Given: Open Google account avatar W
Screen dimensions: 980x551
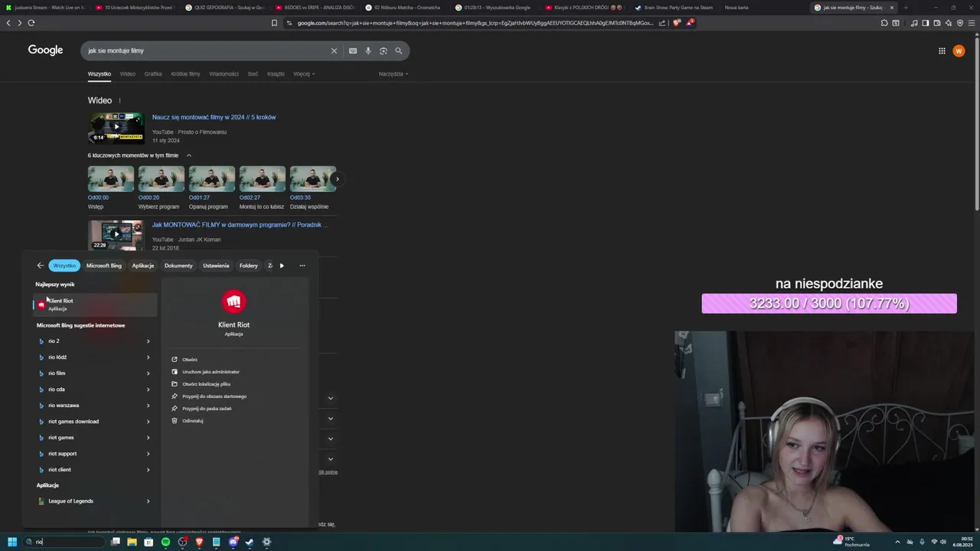Looking at the screenshot, I should click(x=959, y=51).
